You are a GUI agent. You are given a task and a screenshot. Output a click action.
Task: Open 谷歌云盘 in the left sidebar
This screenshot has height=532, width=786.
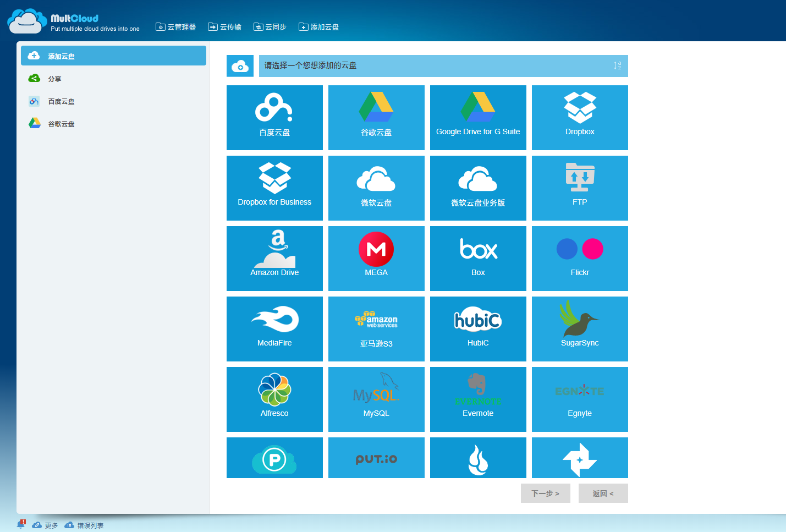tap(61, 124)
